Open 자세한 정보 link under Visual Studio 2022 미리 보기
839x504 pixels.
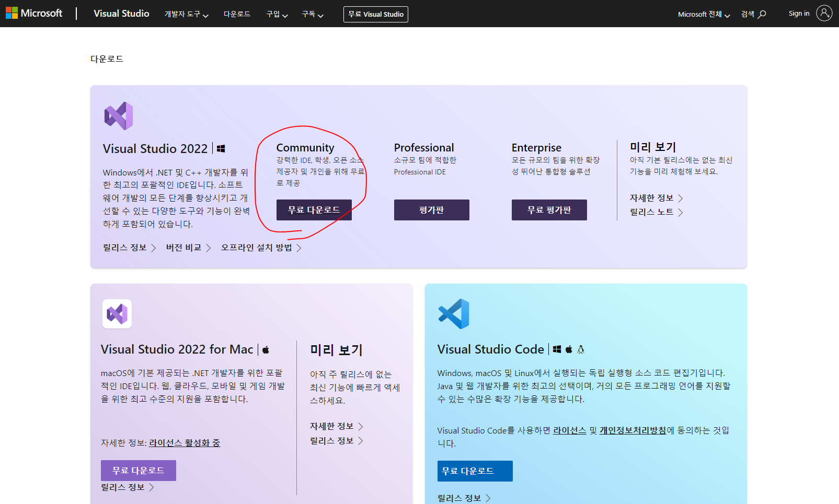point(656,198)
